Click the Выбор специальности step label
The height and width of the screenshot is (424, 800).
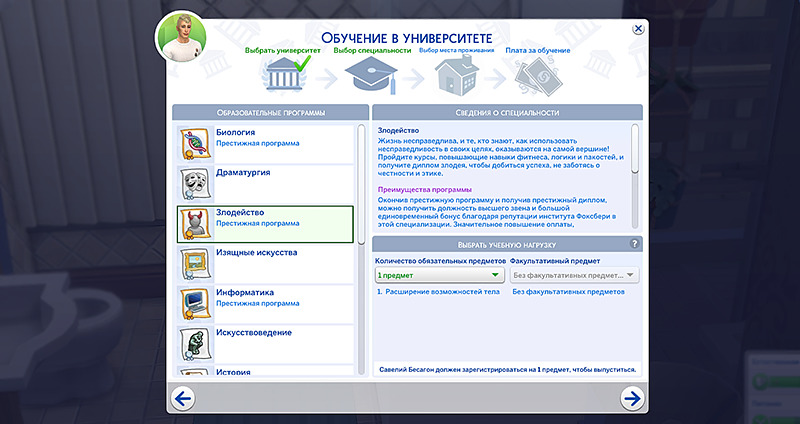click(372, 51)
